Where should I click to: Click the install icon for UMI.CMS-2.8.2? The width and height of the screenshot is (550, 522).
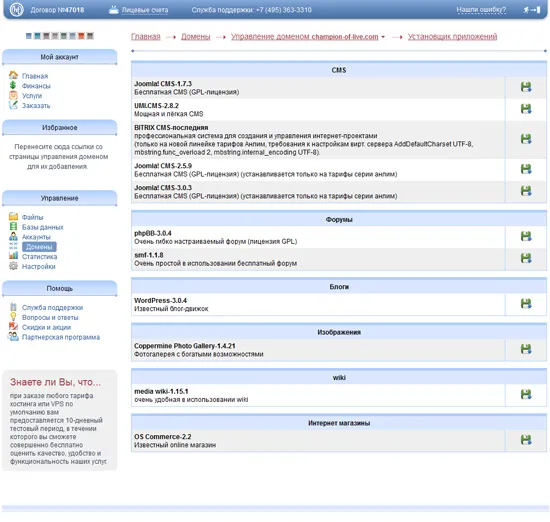[x=525, y=109]
